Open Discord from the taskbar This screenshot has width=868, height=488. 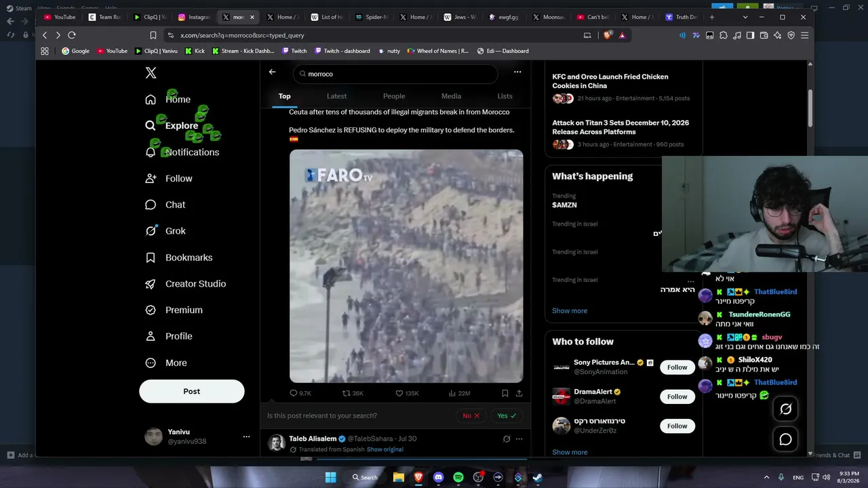[438, 477]
